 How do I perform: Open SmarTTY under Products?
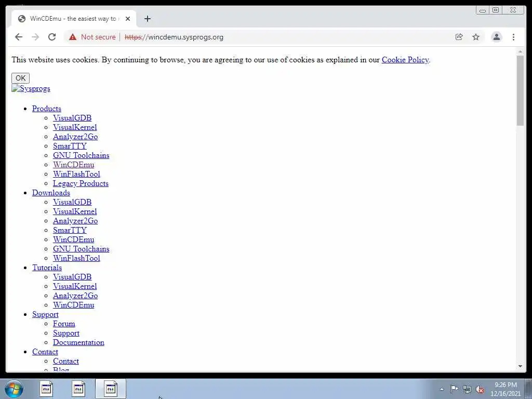(x=70, y=146)
